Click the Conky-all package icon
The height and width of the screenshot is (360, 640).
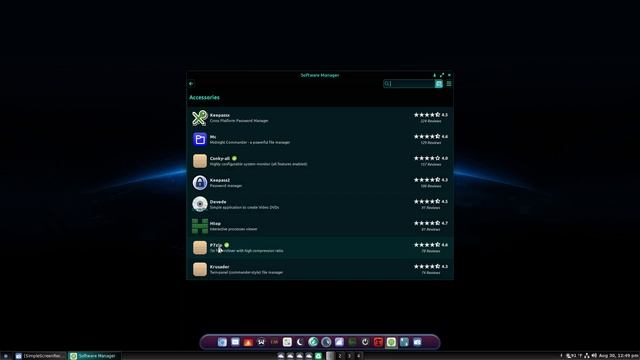[x=200, y=161]
